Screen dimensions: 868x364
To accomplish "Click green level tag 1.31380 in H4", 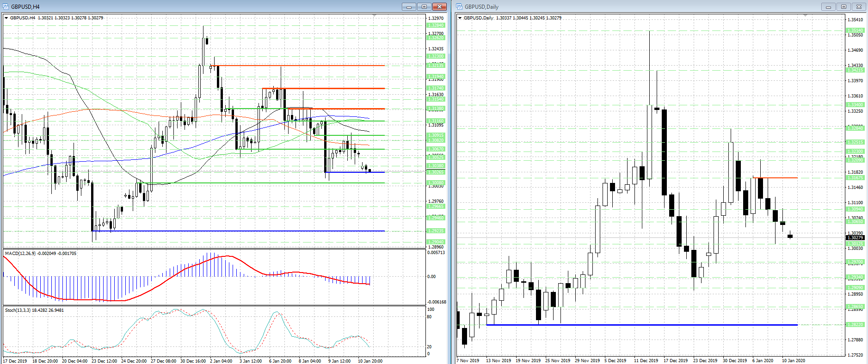I will pos(436,109).
